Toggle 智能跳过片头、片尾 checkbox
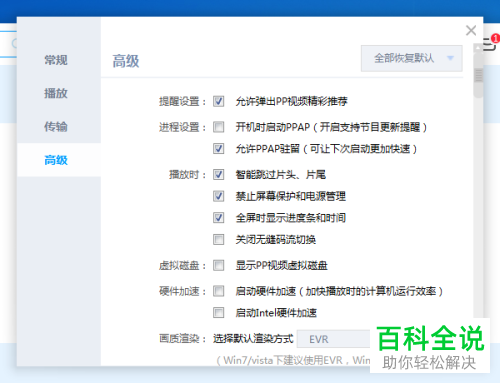 [x=219, y=174]
